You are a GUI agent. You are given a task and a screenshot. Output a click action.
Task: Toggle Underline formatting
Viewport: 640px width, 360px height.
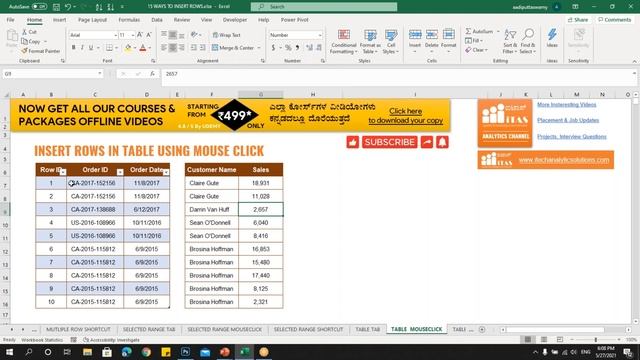tap(91, 48)
